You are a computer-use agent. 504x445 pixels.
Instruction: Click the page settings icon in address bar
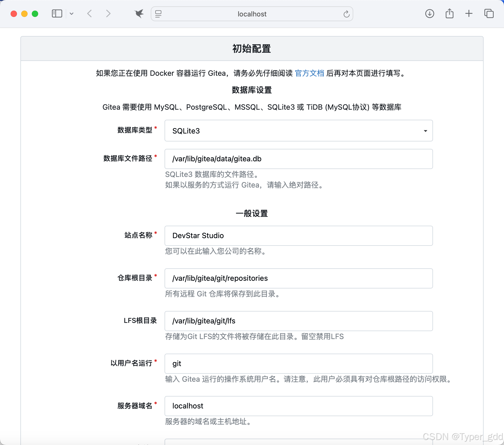pyautogui.click(x=158, y=14)
